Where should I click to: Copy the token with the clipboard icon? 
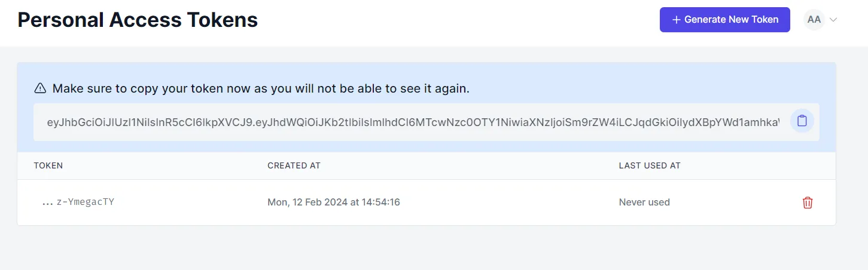802,121
